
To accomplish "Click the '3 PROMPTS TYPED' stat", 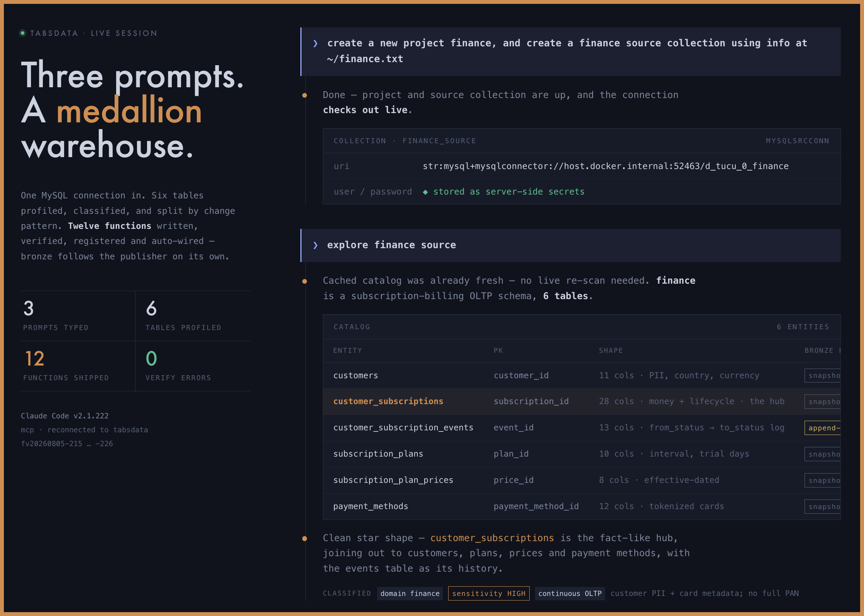I will coord(78,316).
